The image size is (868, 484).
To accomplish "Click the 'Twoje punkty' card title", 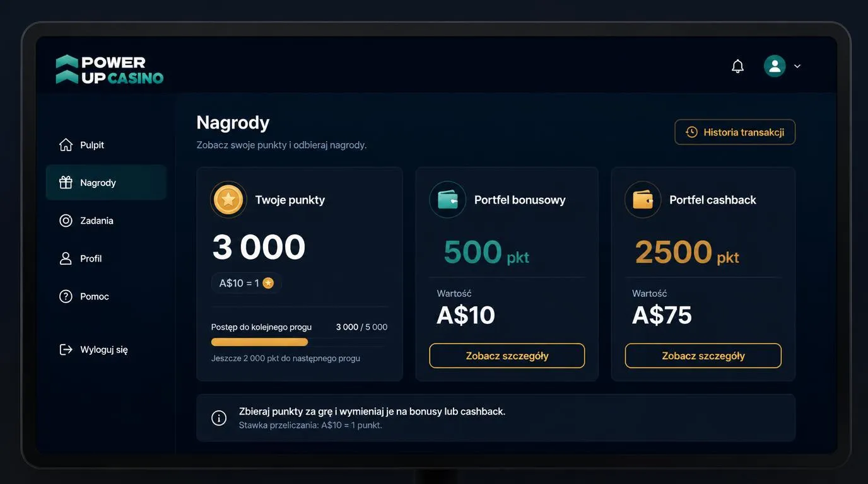I will pyautogui.click(x=290, y=200).
